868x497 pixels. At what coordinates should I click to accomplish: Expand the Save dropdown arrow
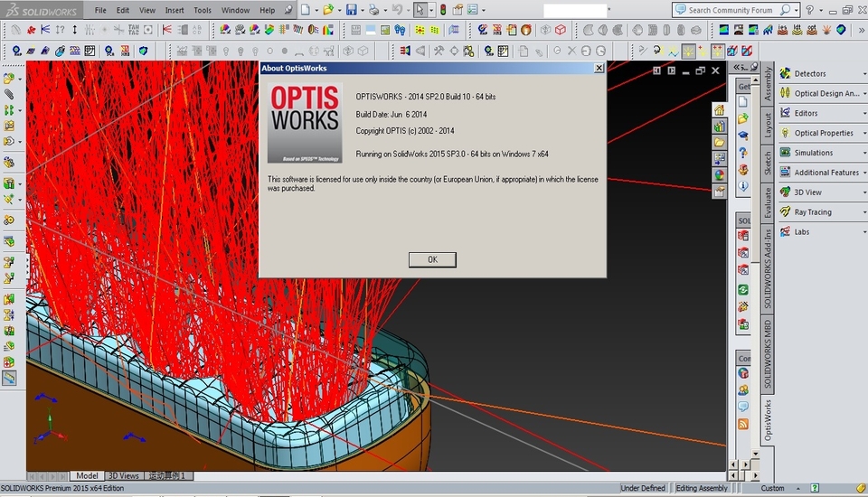tap(362, 10)
